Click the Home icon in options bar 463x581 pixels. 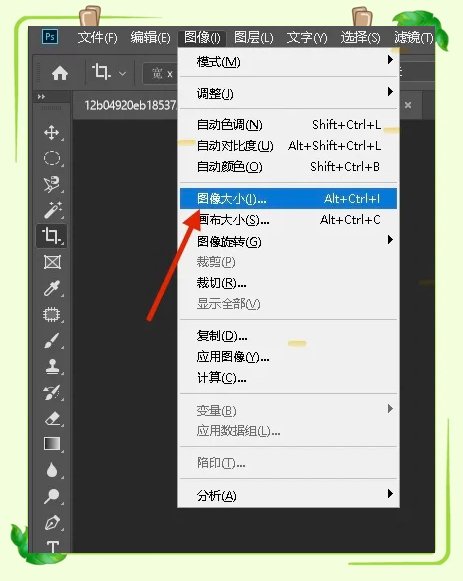tap(60, 73)
